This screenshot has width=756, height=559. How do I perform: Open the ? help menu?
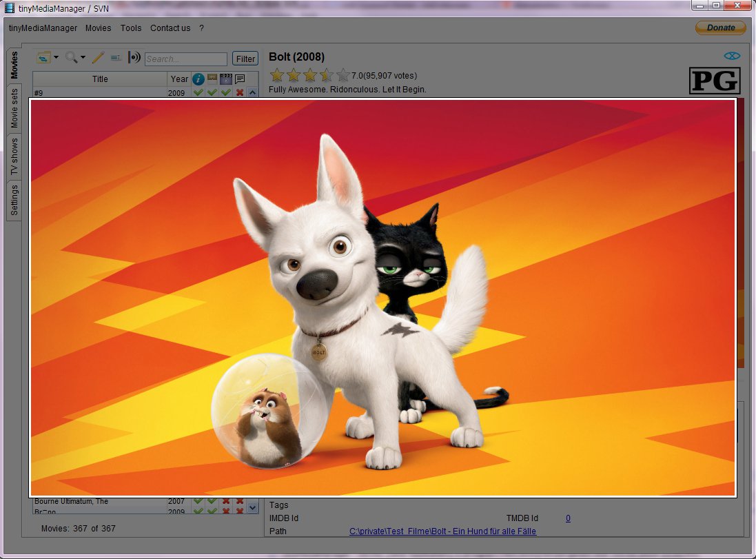tap(201, 28)
